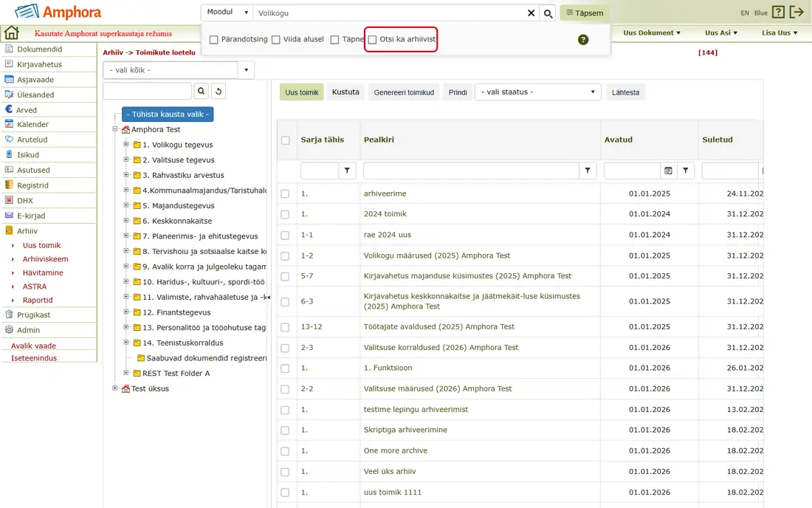This screenshot has height=508, width=812.
Task: Open the Moodul dropdown
Action: (x=227, y=12)
